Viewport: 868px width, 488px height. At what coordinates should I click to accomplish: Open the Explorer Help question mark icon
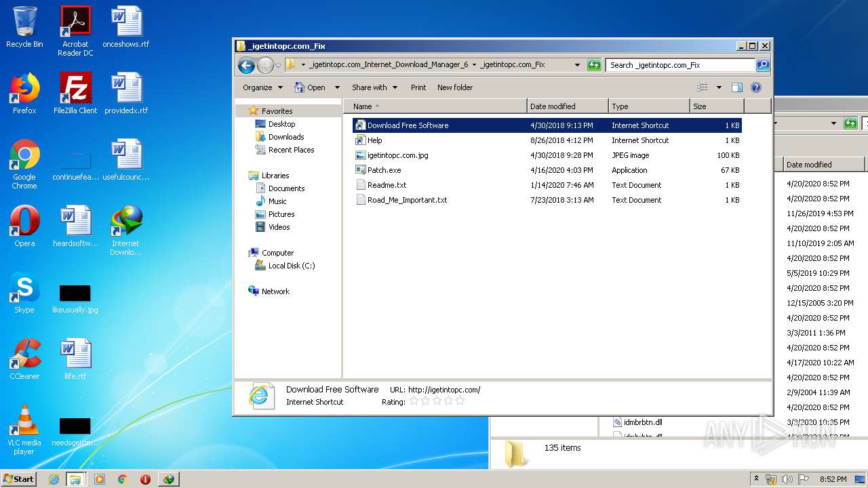tap(756, 87)
